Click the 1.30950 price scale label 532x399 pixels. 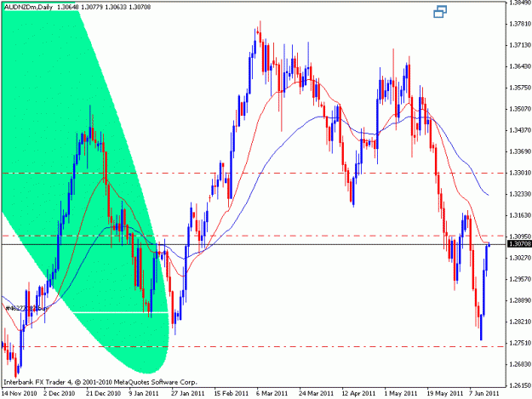[x=520, y=237]
